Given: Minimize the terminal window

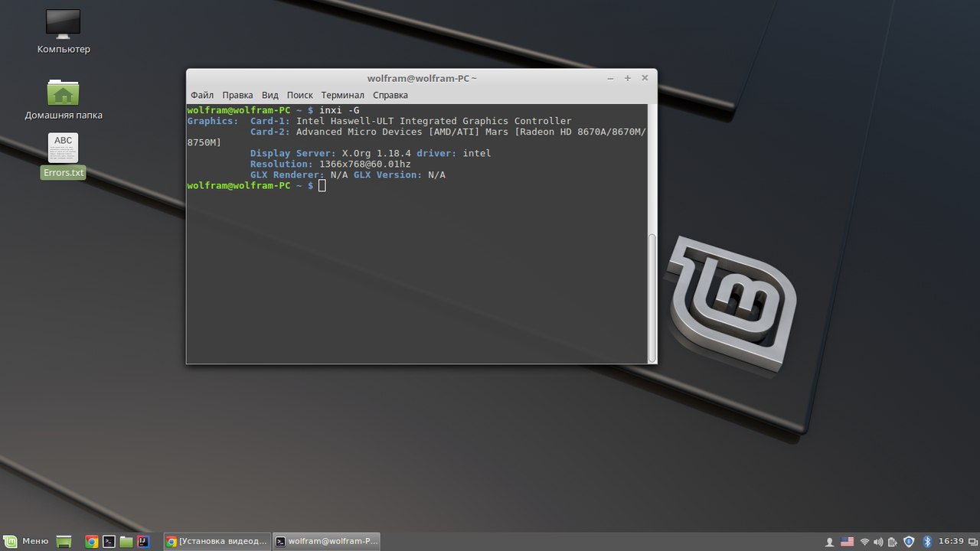Looking at the screenshot, I should tap(610, 78).
